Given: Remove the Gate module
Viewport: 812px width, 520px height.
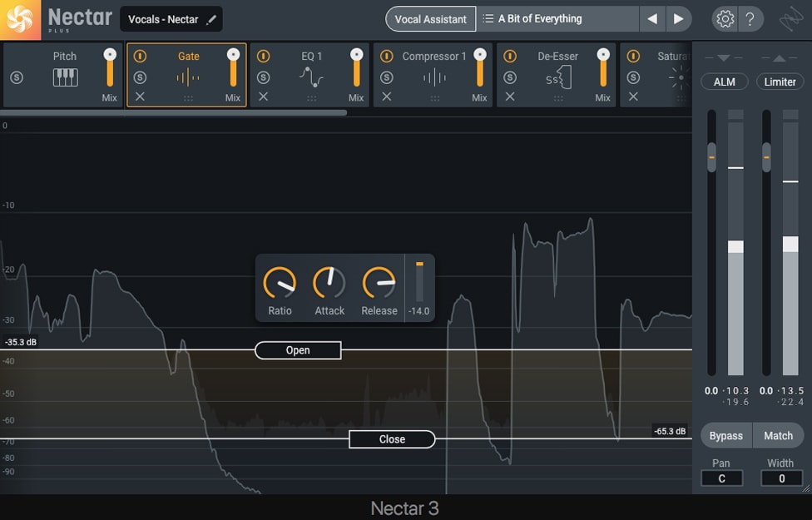Looking at the screenshot, I should point(140,97).
